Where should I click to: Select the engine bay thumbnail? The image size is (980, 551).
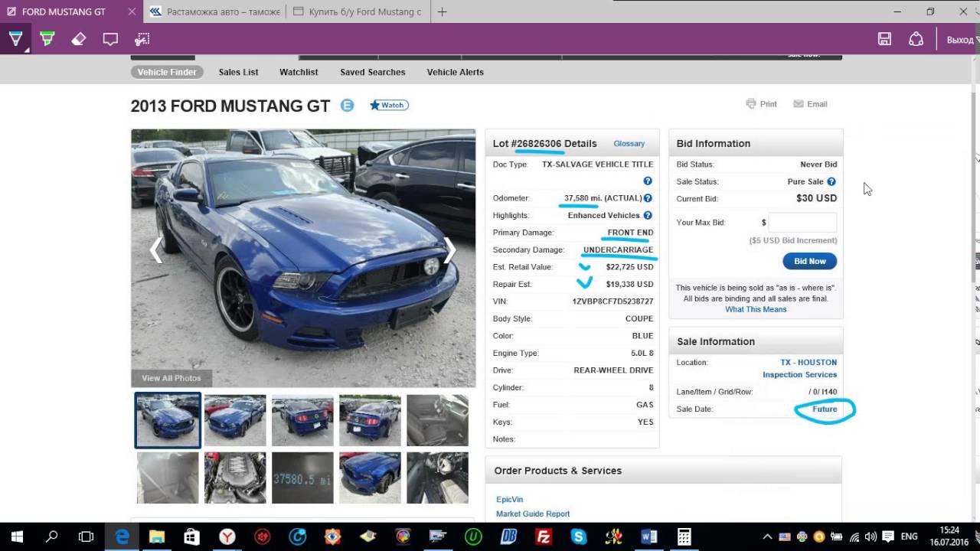click(x=235, y=478)
